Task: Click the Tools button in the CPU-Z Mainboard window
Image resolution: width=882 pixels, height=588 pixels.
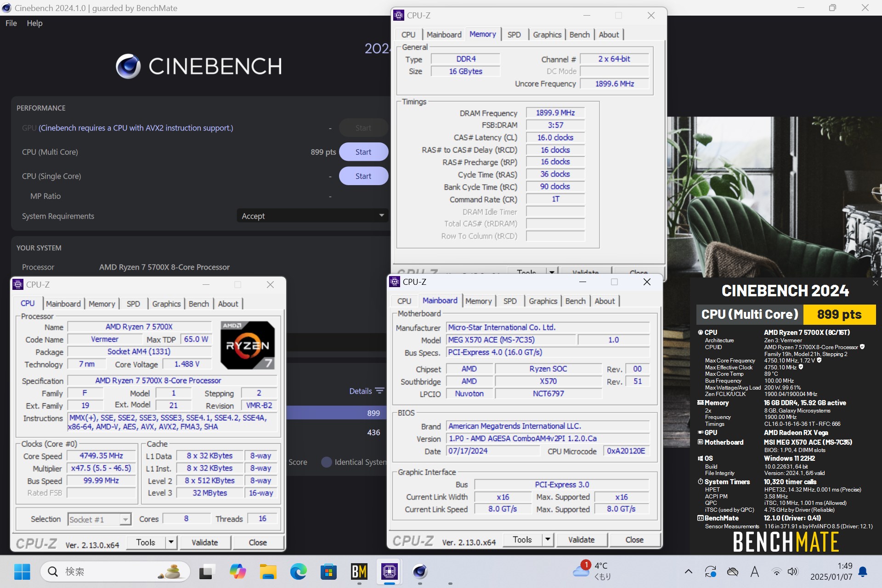Action: 522,540
